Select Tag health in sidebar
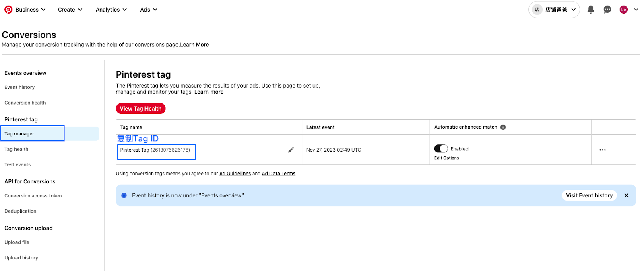Screen dimensions: 644x271 coord(17,149)
